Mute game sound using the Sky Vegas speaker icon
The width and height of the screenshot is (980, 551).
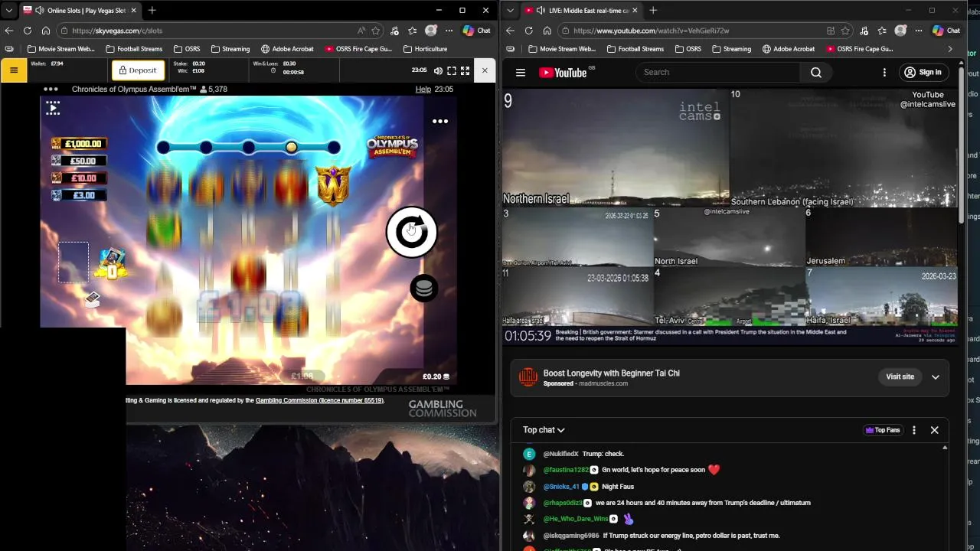coord(438,70)
